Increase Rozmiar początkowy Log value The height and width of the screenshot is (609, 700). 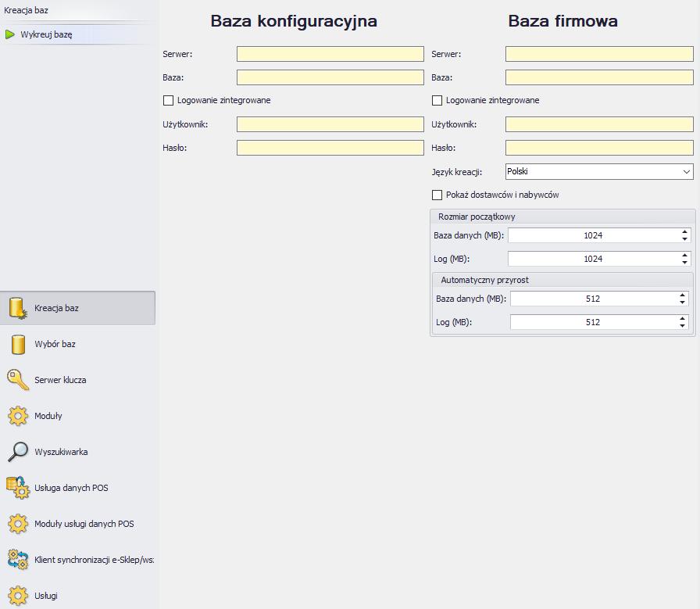tap(685, 255)
